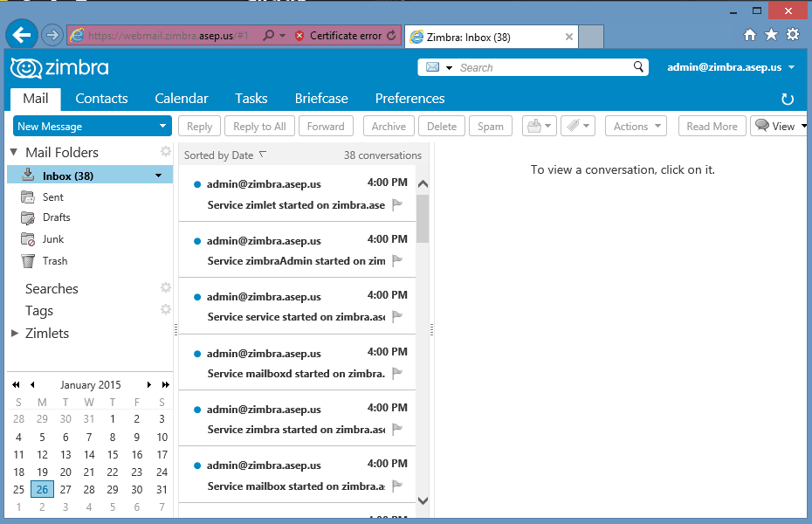The image size is (812, 524).
Task: Collapse the Mail Folders section
Action: 14,152
